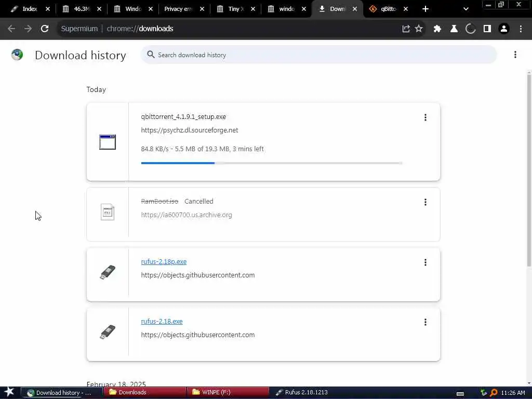Click the psychz.dl.sourceforge.net source URL

(189, 130)
